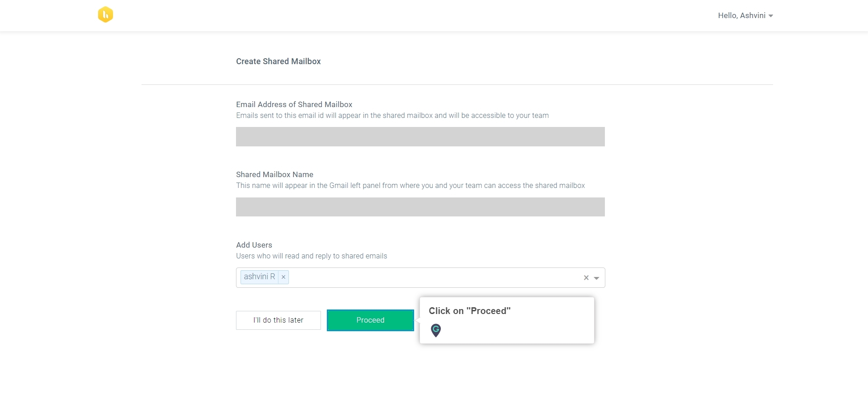Click empty area of Add Users box

pyautogui.click(x=434, y=277)
